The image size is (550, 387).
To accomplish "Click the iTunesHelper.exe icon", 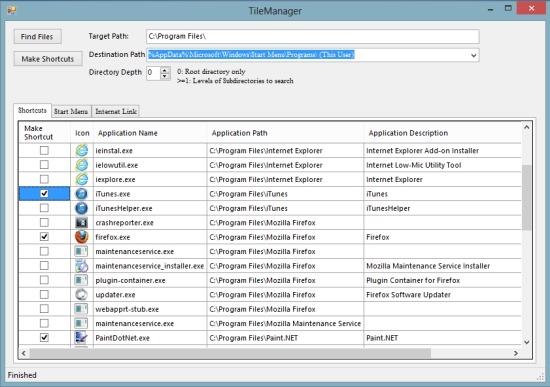I will pyautogui.click(x=82, y=208).
